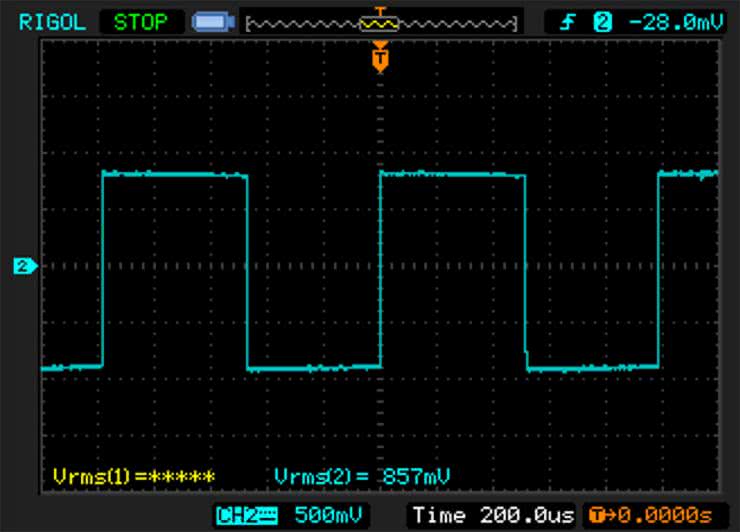Image resolution: width=740 pixels, height=532 pixels.
Task: Select the -28.0mV trigger level readout
Action: point(671,21)
